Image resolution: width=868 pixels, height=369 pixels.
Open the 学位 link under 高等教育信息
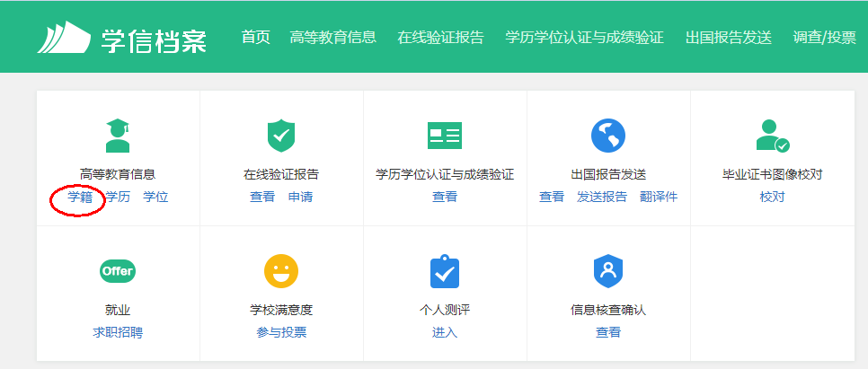(155, 198)
